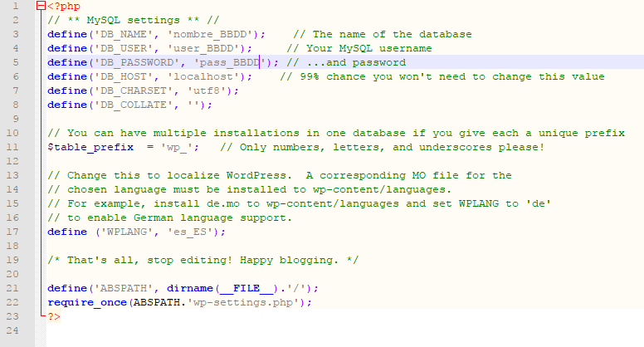Click the $table_prefix variable
Viewport: 644px width, 347px height.
coord(90,147)
